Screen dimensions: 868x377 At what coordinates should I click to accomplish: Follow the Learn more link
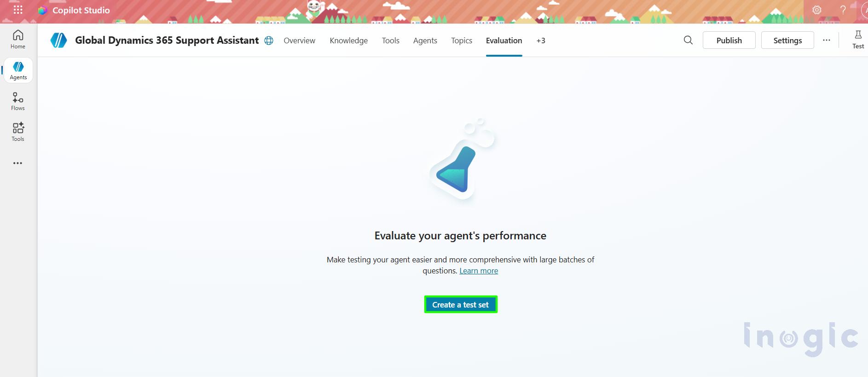[x=479, y=271]
